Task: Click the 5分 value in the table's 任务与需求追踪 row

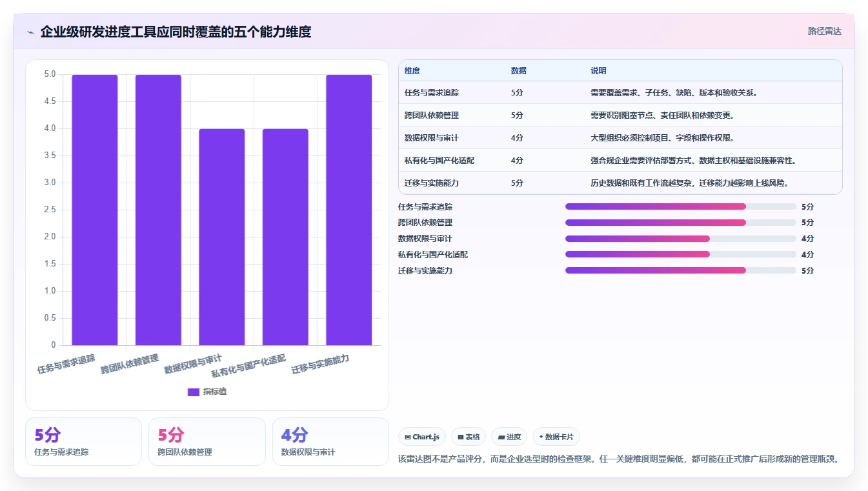Action: click(x=517, y=93)
